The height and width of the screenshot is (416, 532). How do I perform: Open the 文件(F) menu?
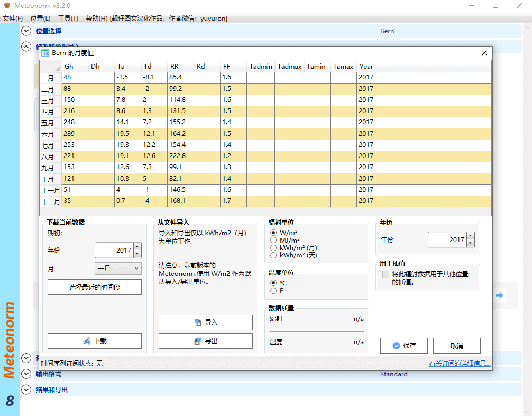(13, 19)
